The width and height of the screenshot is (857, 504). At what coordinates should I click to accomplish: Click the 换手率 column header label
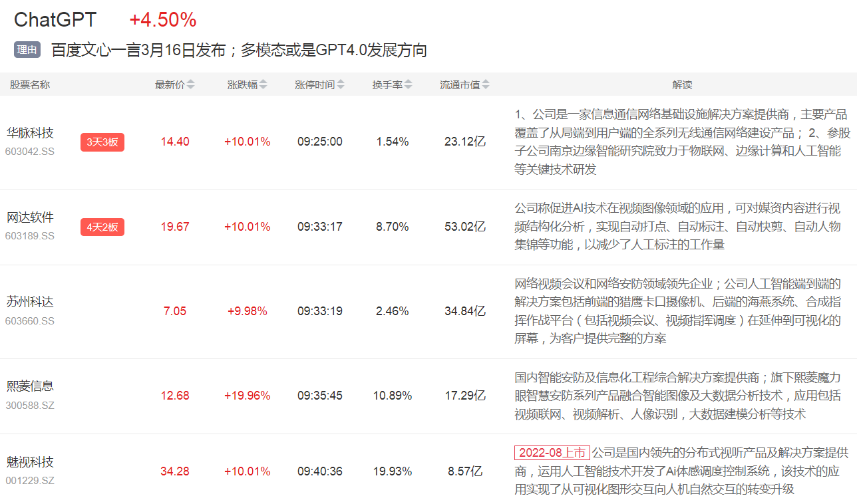(x=387, y=85)
